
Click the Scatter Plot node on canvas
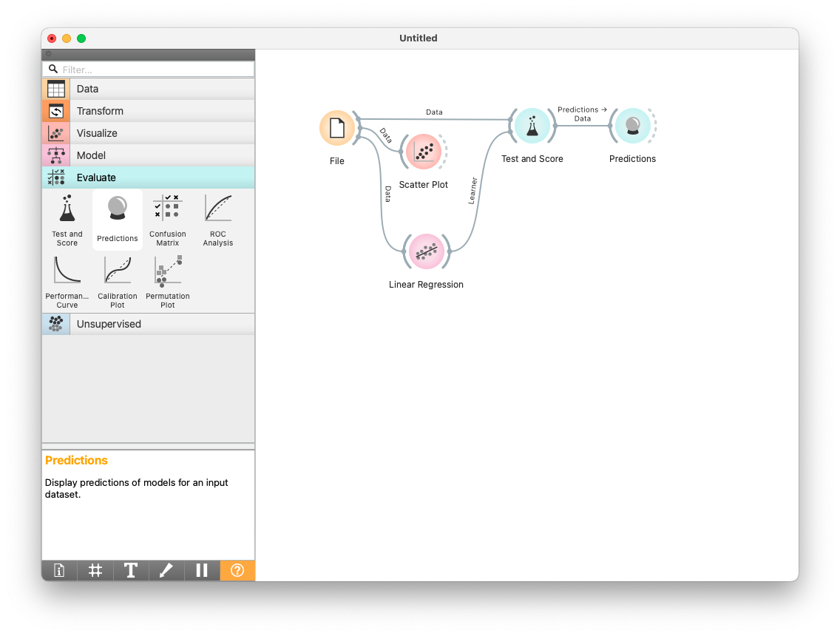click(424, 152)
